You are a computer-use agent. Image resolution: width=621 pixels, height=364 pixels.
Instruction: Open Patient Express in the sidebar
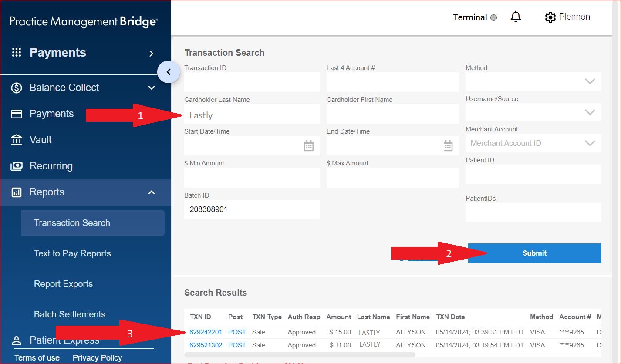[x=64, y=340]
